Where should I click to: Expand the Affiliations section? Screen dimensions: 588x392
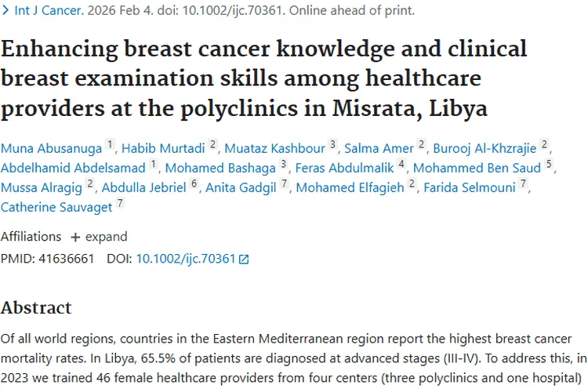[x=99, y=236]
